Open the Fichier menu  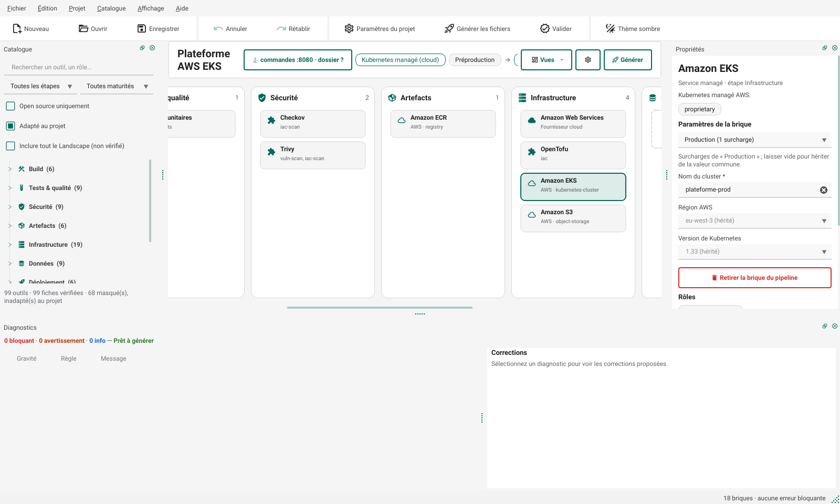(x=17, y=8)
